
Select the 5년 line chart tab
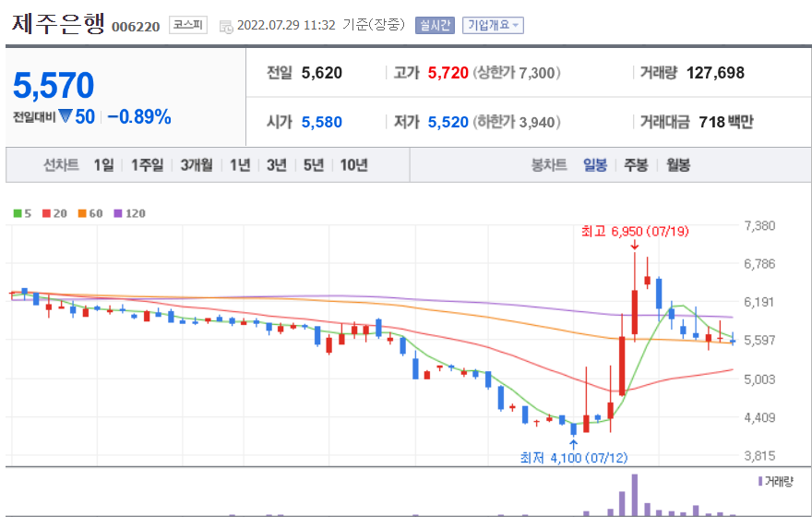[314, 164]
